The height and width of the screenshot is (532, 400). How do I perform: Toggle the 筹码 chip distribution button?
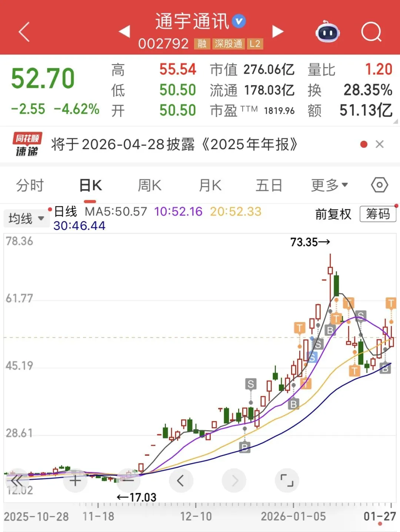378,214
